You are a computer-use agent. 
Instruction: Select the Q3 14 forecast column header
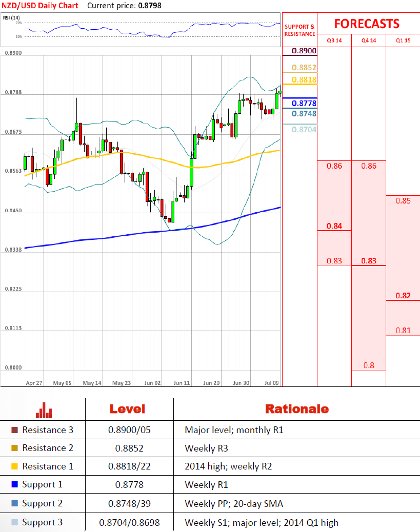click(x=334, y=40)
